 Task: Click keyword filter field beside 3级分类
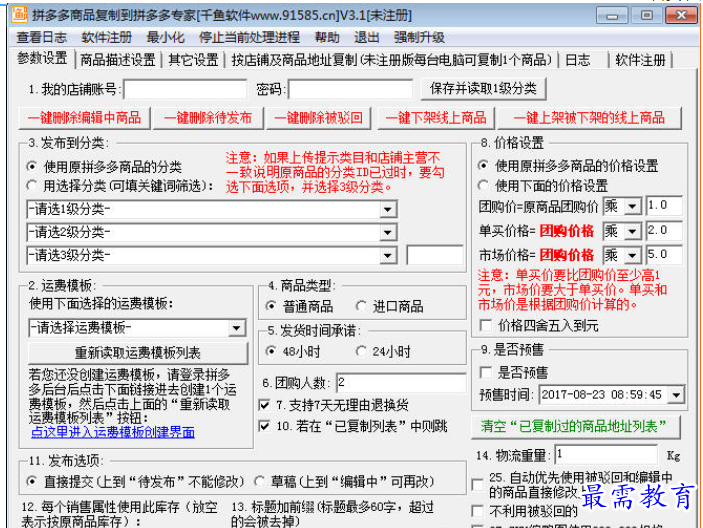click(x=434, y=255)
